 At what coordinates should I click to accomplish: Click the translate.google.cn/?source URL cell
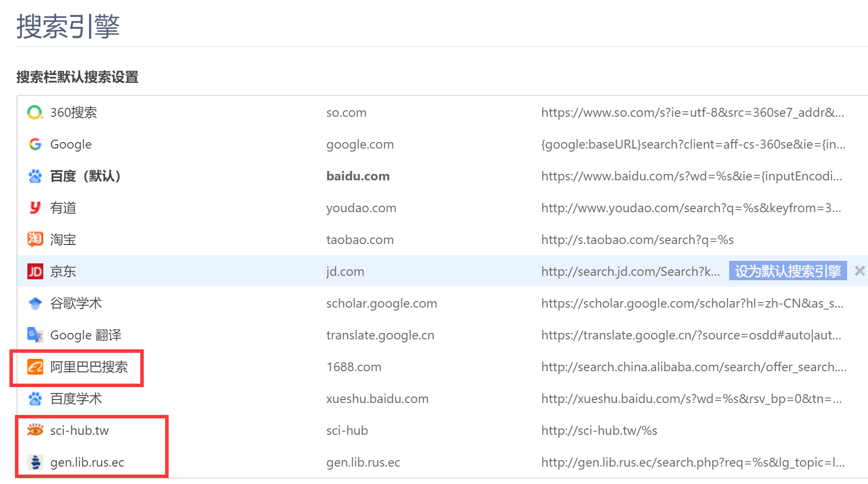pos(691,335)
